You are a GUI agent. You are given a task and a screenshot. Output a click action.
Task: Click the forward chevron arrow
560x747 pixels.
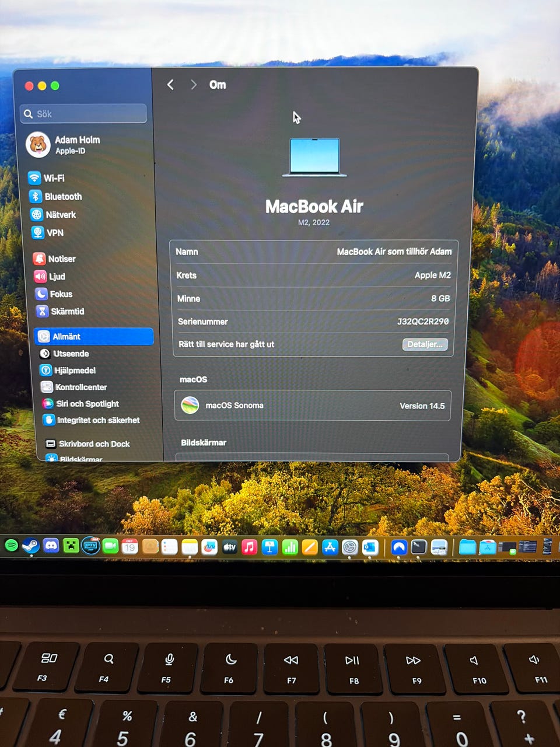click(x=194, y=85)
